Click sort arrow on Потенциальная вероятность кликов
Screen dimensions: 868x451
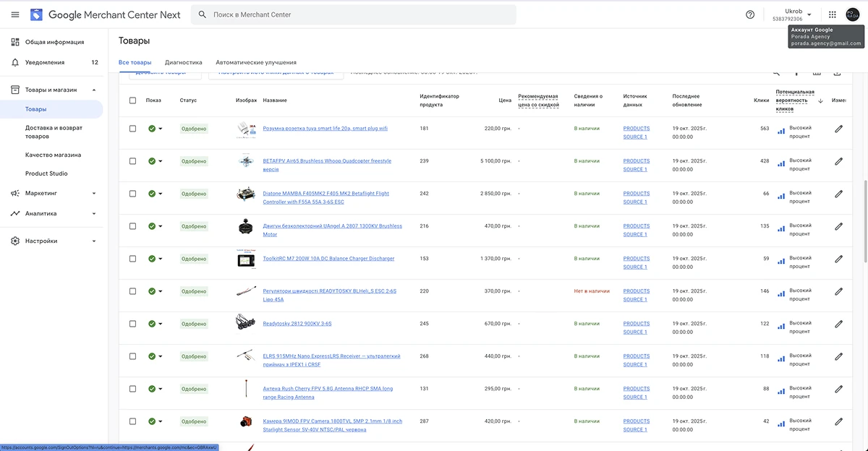(820, 101)
